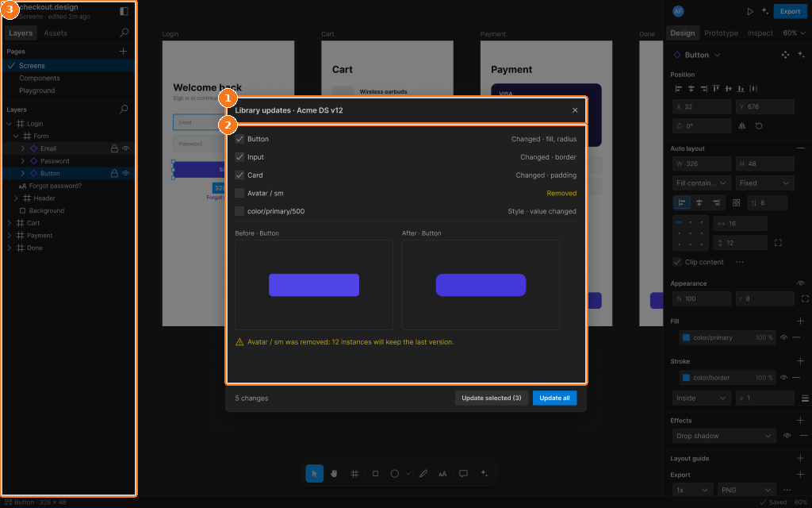Switch to the Layers tab
The width and height of the screenshot is (812, 508).
point(21,33)
